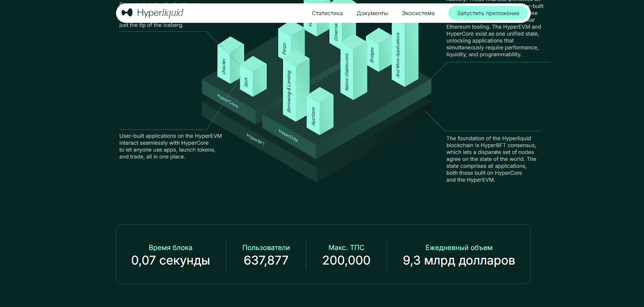This screenshot has width=644, height=307.
Task: Click the 200,000 TPS value
Action: click(346, 260)
